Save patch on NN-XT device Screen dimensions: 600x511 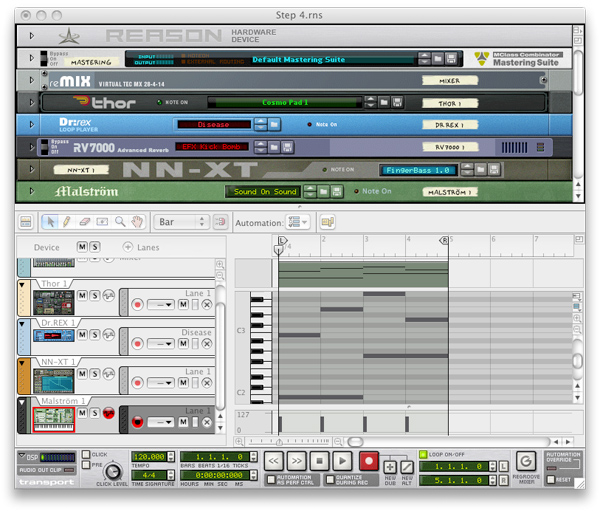point(494,170)
